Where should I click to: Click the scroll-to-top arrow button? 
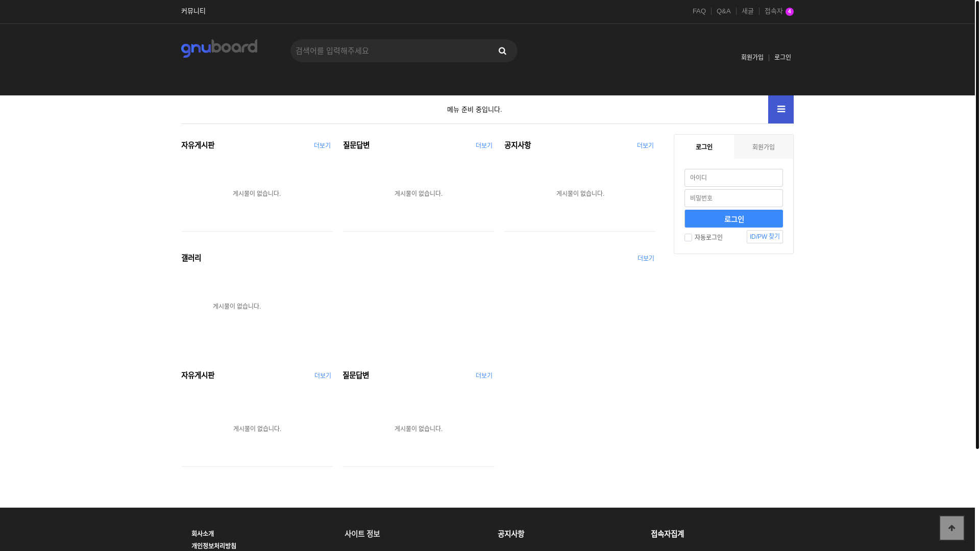click(x=952, y=528)
